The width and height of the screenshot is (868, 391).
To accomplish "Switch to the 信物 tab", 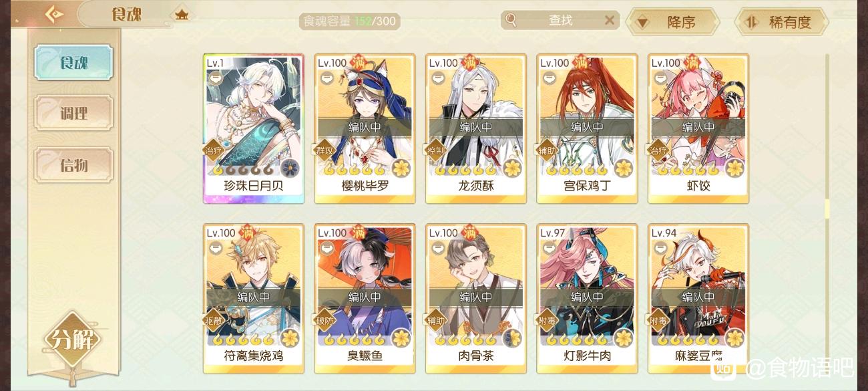I will 73,165.
